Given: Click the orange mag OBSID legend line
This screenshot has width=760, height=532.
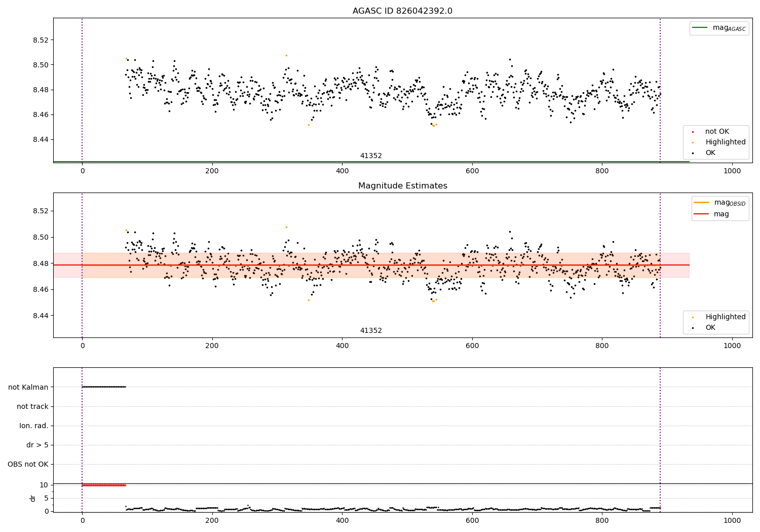Looking at the screenshot, I should [x=702, y=203].
